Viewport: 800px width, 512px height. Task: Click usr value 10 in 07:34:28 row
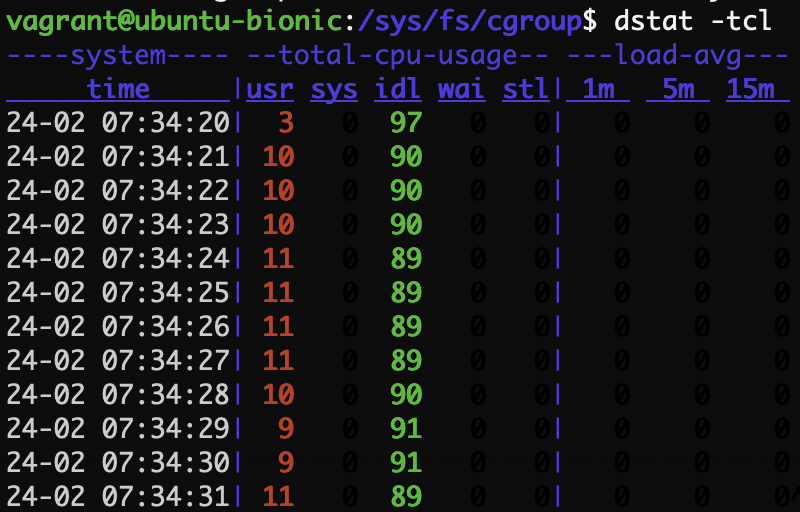(279, 394)
